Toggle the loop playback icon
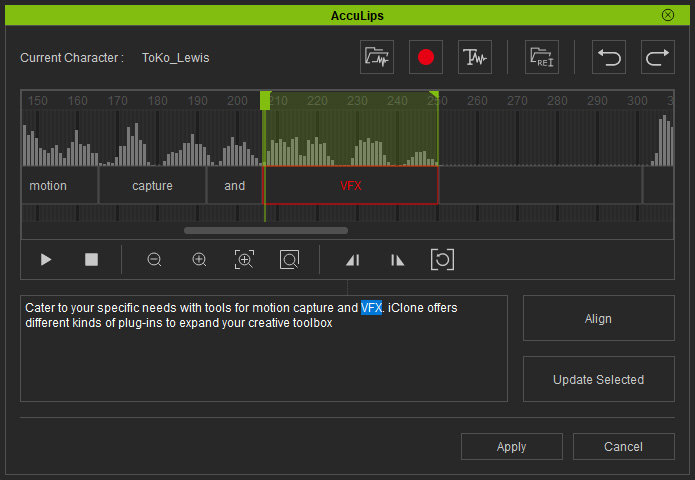Image resolution: width=695 pixels, height=480 pixels. (442, 259)
